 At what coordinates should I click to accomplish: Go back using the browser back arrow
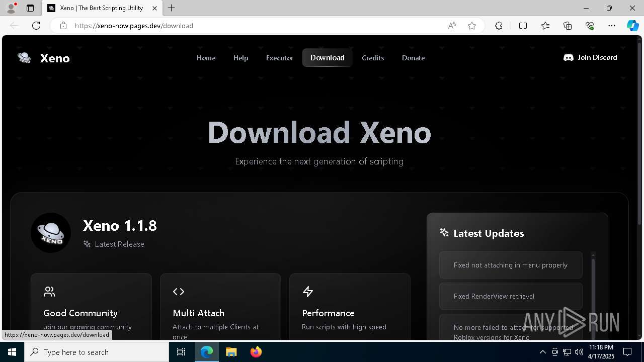pos(14,26)
